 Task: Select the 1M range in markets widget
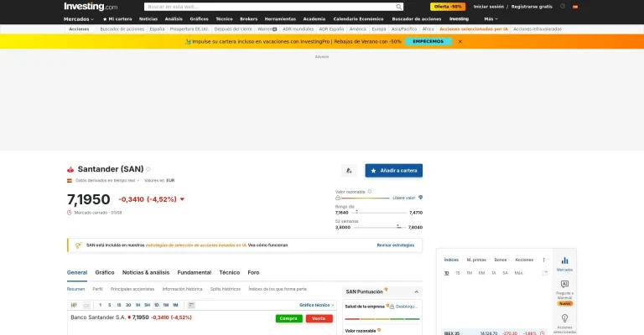pyautogui.click(x=469, y=273)
